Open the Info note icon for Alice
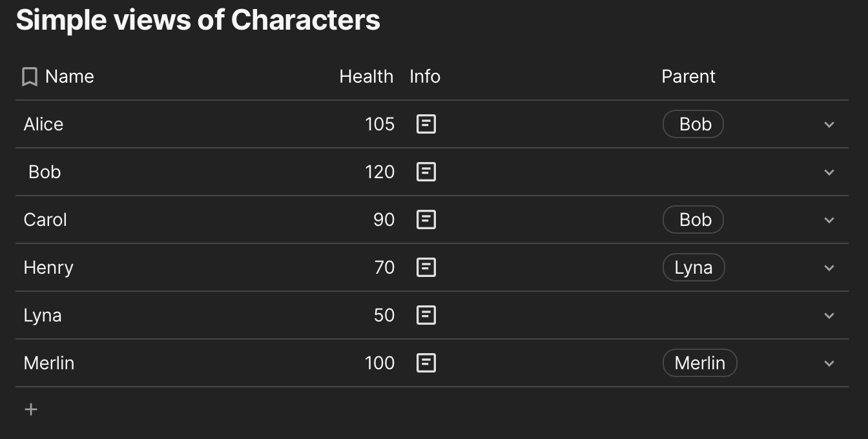Viewport: 868px width, 439px height. (x=426, y=124)
